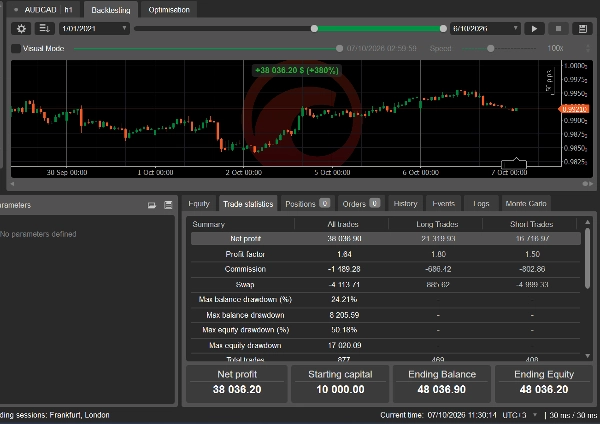The width and height of the screenshot is (600, 424).
Task: Start backtest with play button
Action: pyautogui.click(x=534, y=29)
